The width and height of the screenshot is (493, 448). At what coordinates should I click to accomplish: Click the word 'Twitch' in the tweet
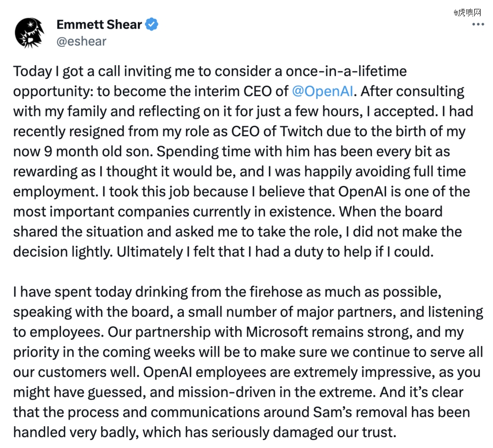(301, 132)
